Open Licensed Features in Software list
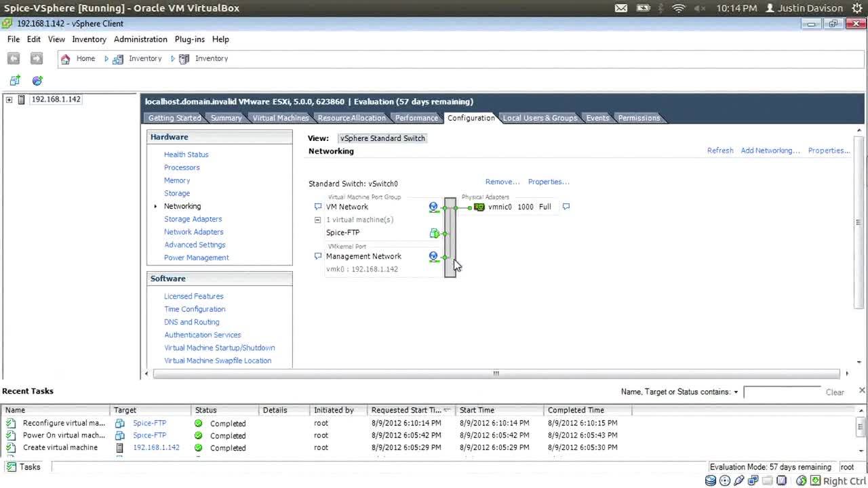 (x=193, y=296)
